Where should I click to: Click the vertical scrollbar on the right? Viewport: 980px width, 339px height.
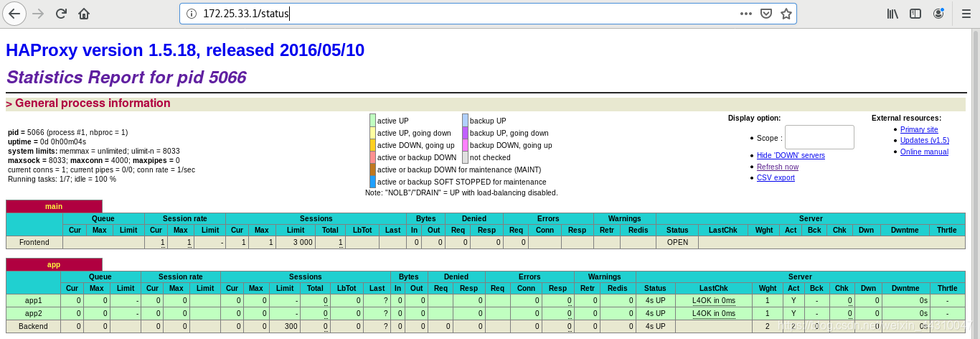(976, 183)
